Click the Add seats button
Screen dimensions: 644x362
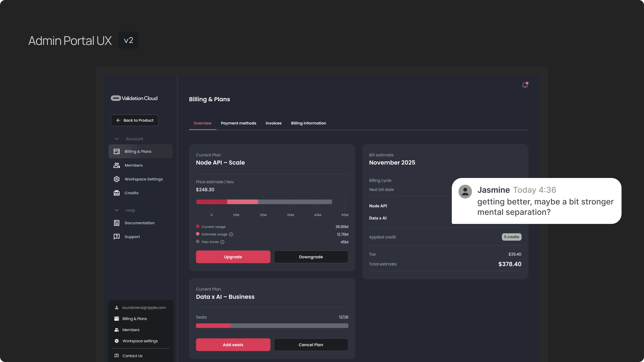tap(233, 345)
